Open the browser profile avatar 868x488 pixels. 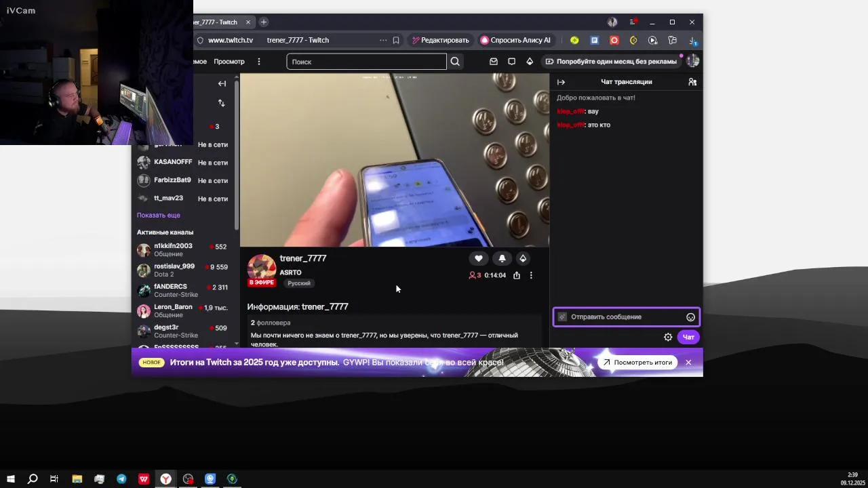tap(612, 22)
